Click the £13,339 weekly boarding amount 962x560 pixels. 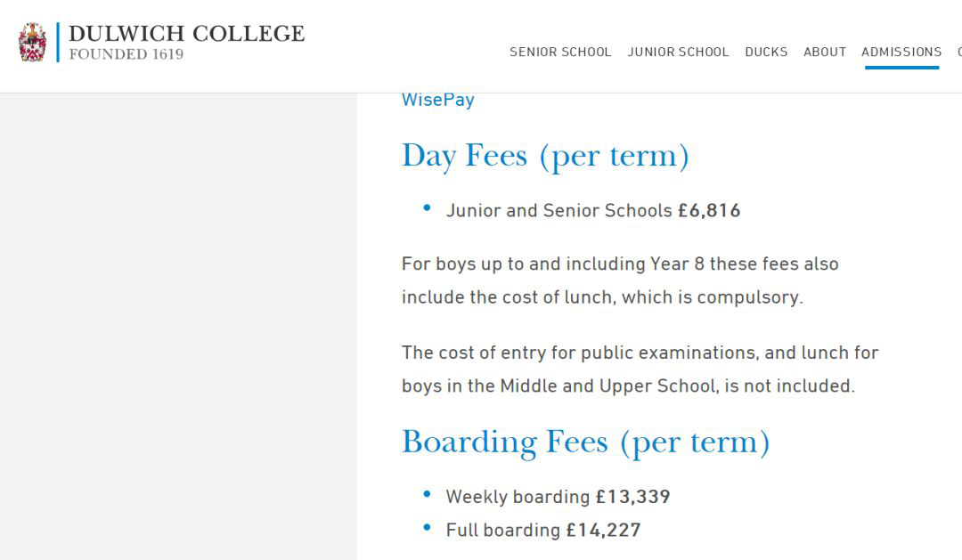coord(632,497)
